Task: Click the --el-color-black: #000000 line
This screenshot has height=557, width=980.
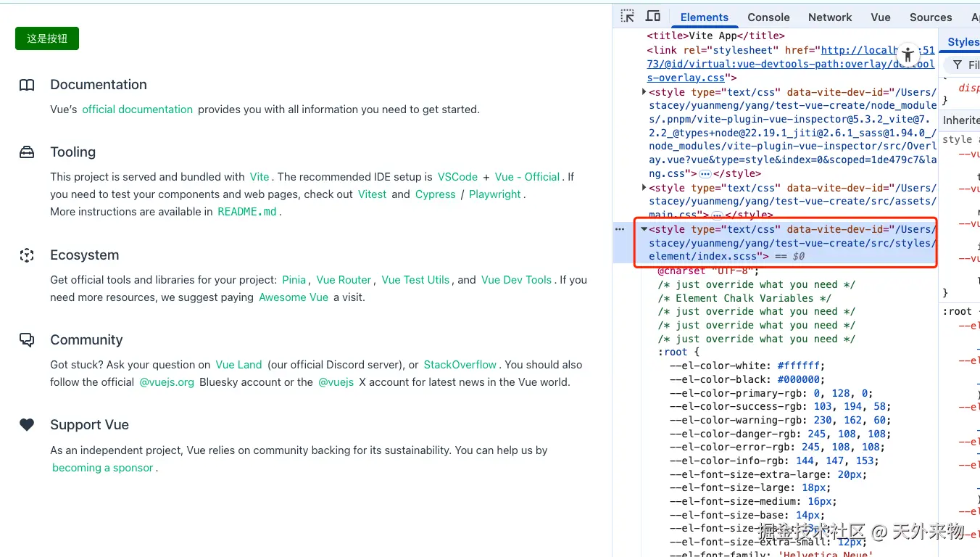Action: pyautogui.click(x=747, y=379)
